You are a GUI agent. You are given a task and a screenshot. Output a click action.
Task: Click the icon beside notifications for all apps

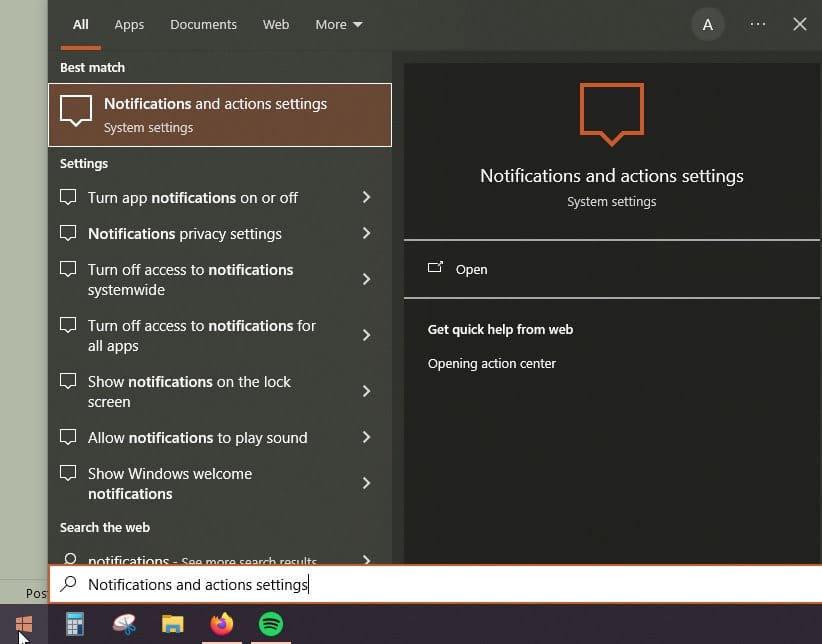click(x=68, y=325)
